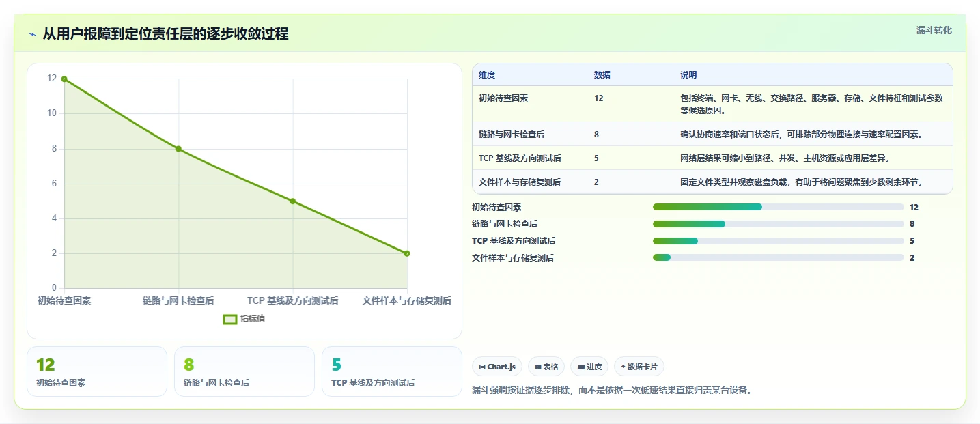Click table cell 链路与网卡检查后
Screen dimensions: 980x424
coord(512,135)
